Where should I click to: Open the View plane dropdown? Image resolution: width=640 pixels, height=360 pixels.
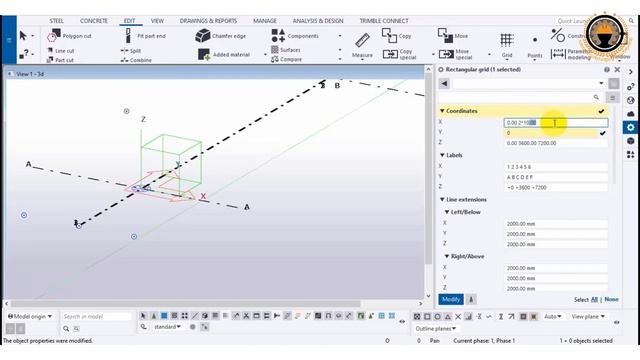pyautogui.click(x=588, y=316)
